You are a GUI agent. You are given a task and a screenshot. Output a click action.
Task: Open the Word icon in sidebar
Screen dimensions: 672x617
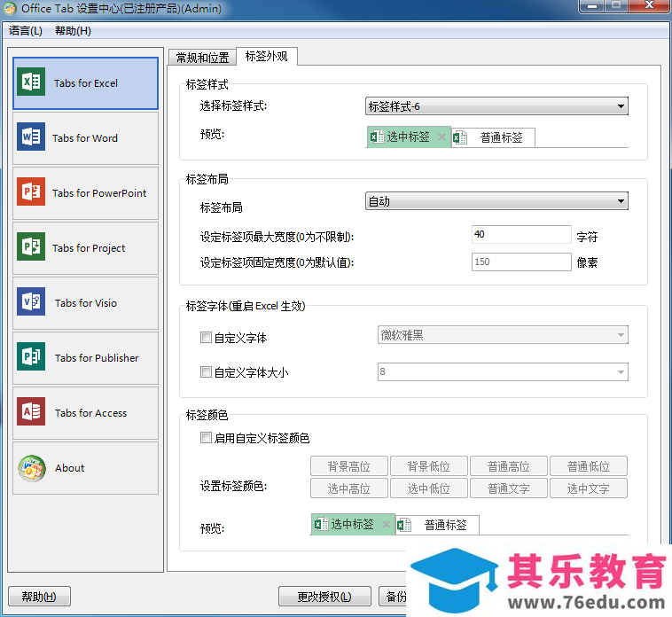[x=31, y=137]
